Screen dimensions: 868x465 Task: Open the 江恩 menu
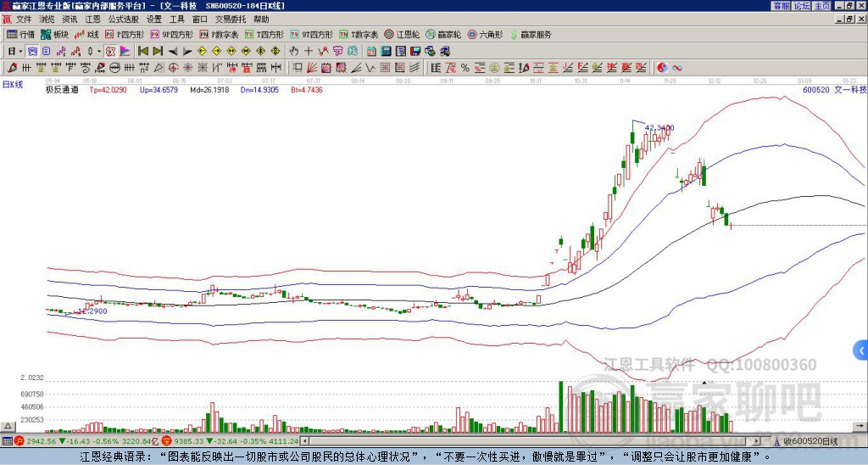pyautogui.click(x=92, y=20)
